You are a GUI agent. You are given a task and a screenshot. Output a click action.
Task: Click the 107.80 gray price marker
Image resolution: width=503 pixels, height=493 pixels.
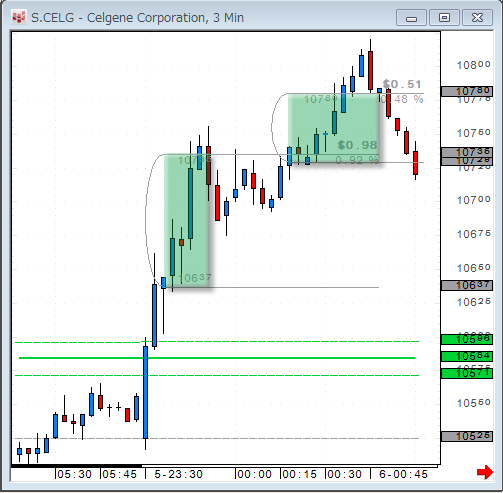[x=467, y=91]
